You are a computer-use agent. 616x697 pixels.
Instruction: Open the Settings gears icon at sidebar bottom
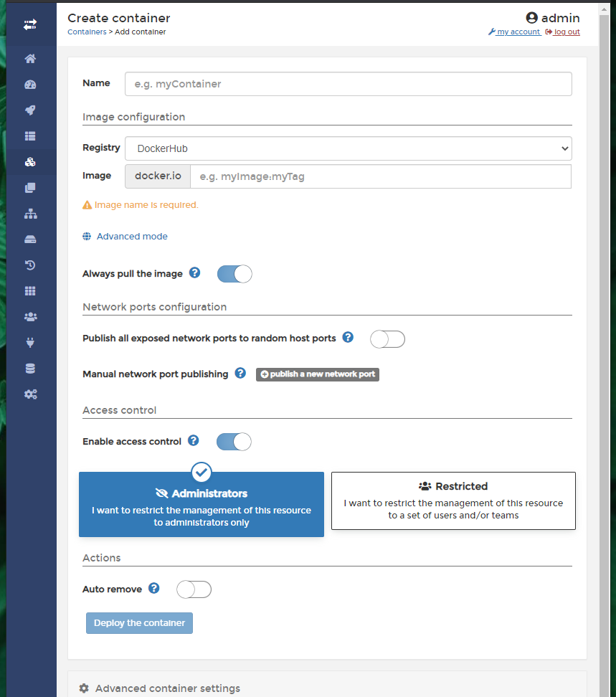[30, 394]
